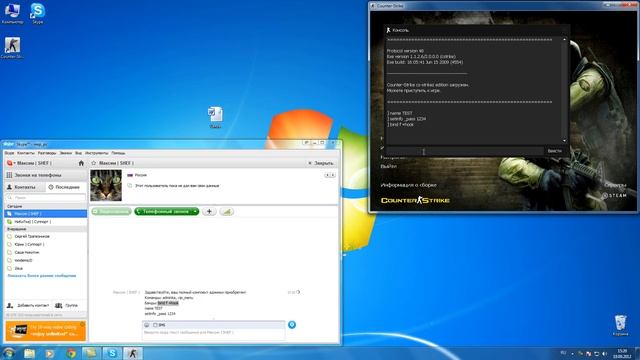Click the Add contact icon in Skype
640x360 pixels.
10,305
